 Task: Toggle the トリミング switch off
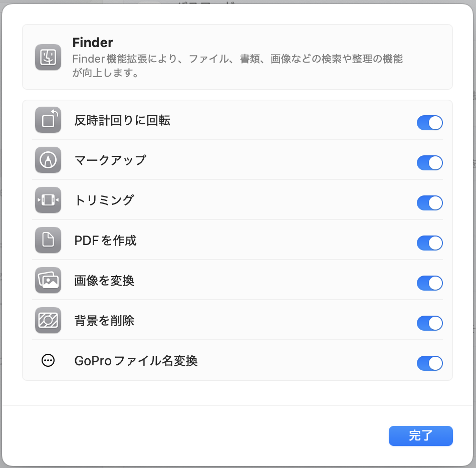pos(429,203)
